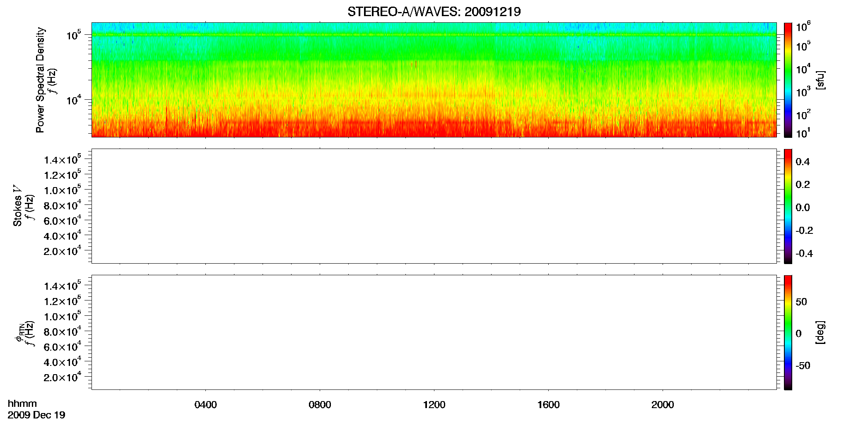The image size is (868, 447).
Task: Click the 50 label on degrees colorbar
Action: tap(801, 302)
